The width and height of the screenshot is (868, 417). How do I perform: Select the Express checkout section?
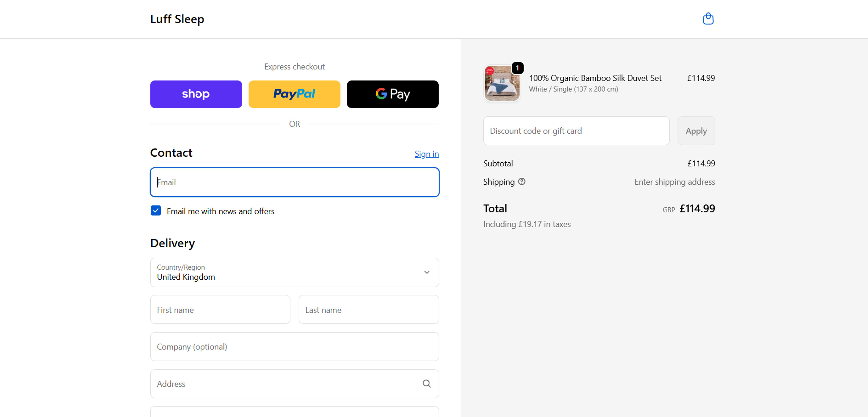coord(294,66)
